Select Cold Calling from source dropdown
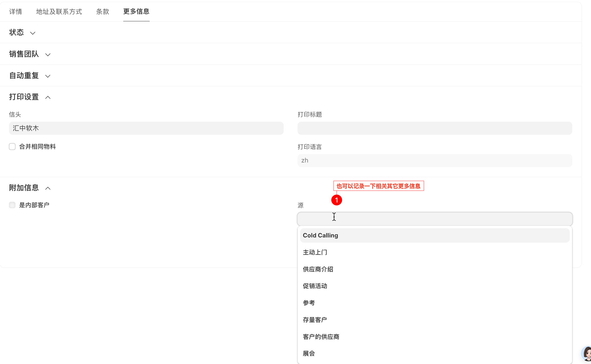The height and width of the screenshot is (364, 591). 320,235
